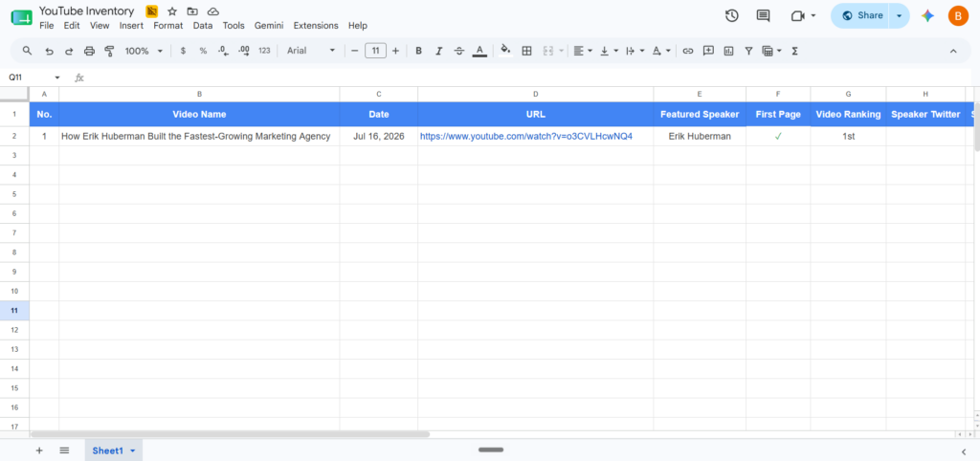Click the functions sigma icon
Viewport: 980px width, 461px height.
[x=794, y=52]
